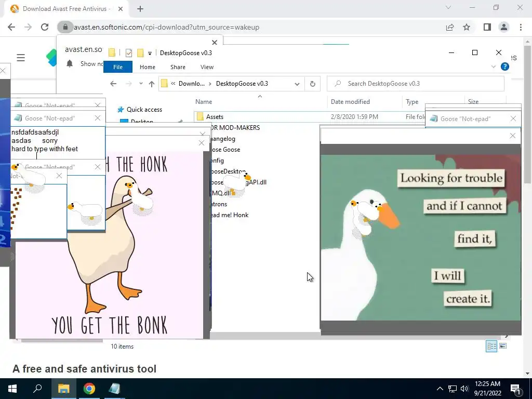Viewport: 532px width, 399px height.
Task: Select the Read me! Honk file
Action: [x=229, y=215]
